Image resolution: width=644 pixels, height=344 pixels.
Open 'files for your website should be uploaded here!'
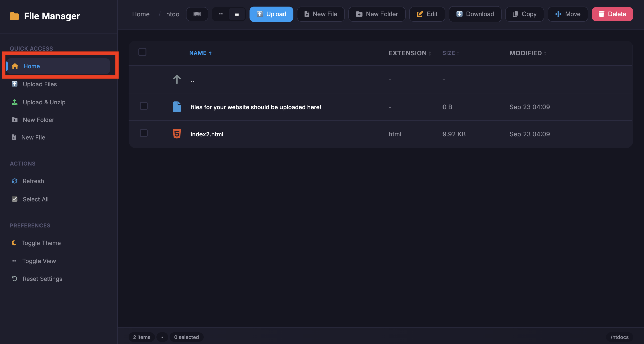tap(256, 107)
